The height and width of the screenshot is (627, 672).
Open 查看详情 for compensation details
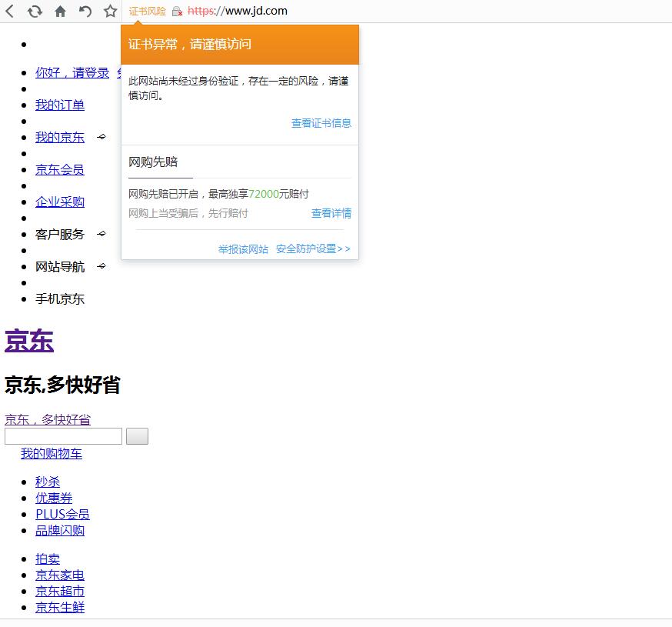[331, 213]
